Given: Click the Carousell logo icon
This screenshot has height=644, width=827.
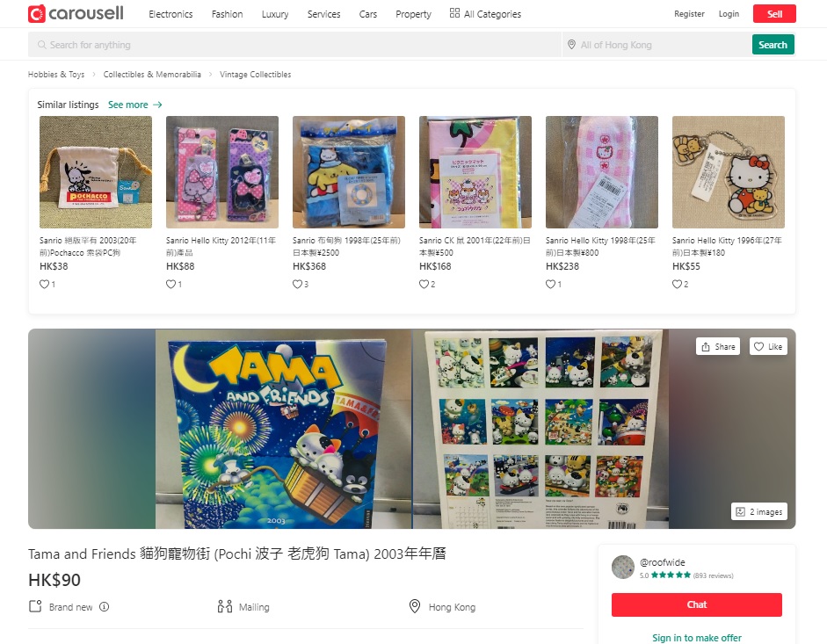Looking at the screenshot, I should pos(36,14).
